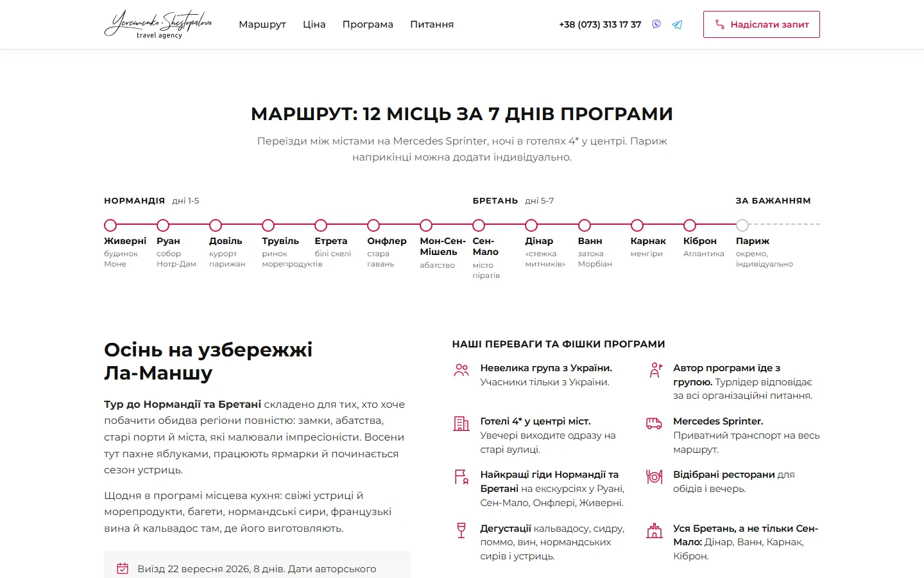Click the wine glass icon beside Дегустації
924x578 pixels.
(461, 530)
